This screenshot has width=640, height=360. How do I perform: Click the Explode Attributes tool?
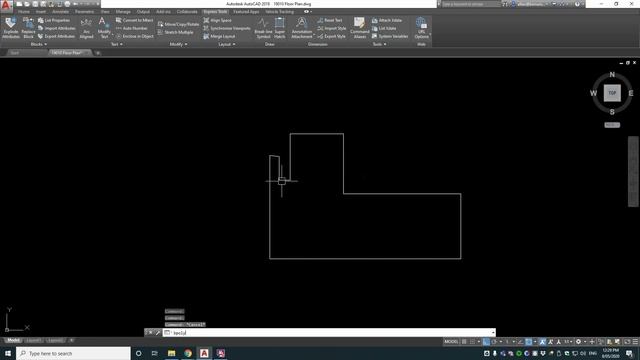(11, 28)
